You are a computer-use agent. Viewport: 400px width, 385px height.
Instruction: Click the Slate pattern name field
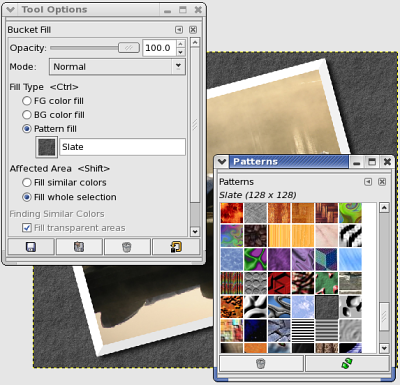click(122, 147)
